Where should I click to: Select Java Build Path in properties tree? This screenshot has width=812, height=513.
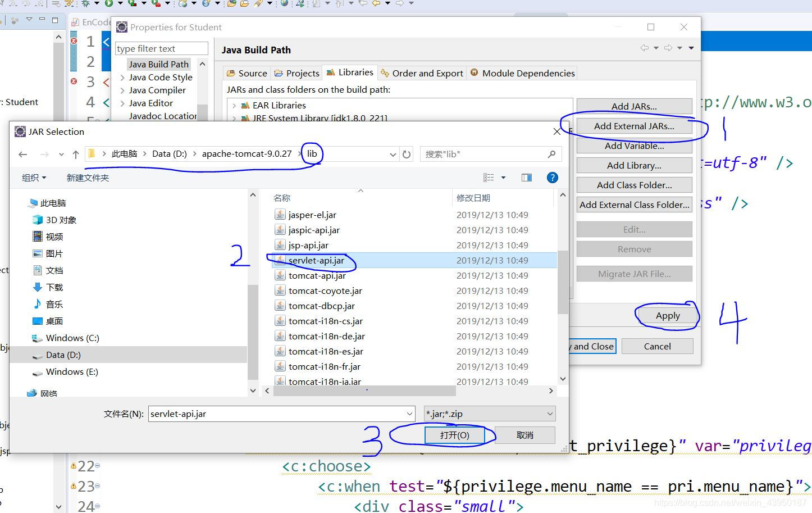coord(159,64)
